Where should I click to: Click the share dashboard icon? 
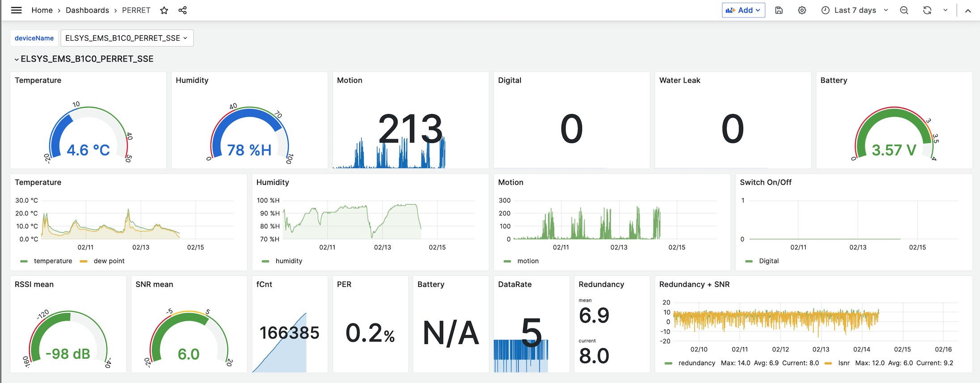coord(182,10)
